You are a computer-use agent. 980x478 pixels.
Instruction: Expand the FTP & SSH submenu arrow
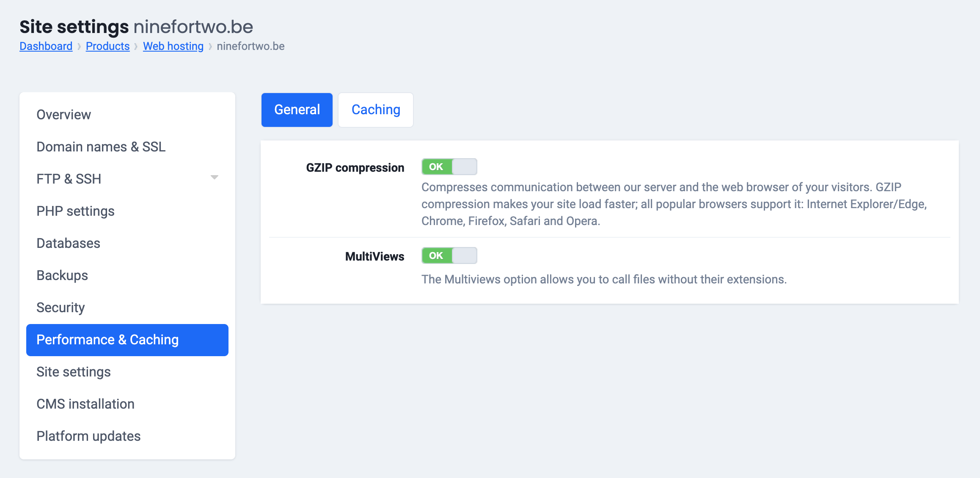[215, 178]
